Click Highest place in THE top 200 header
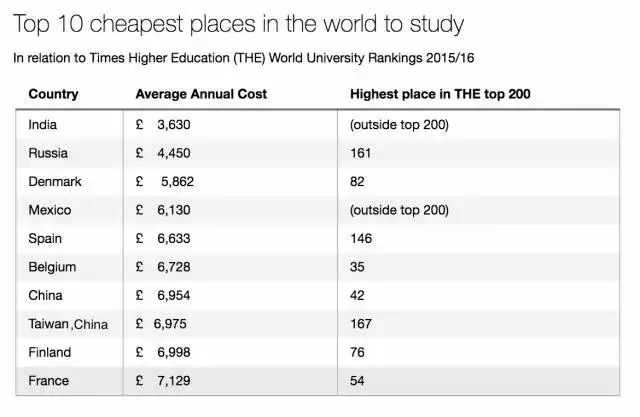Image resolution: width=640 pixels, height=417 pixels. click(440, 95)
